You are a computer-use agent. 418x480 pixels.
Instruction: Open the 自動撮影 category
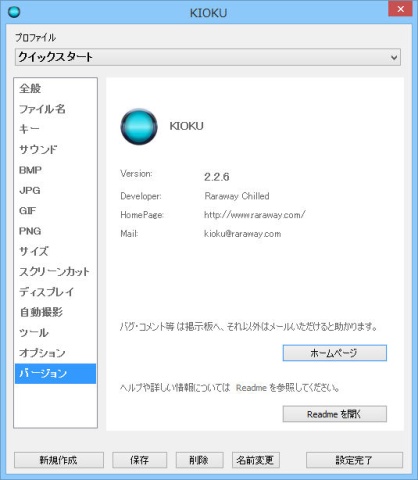pos(55,312)
